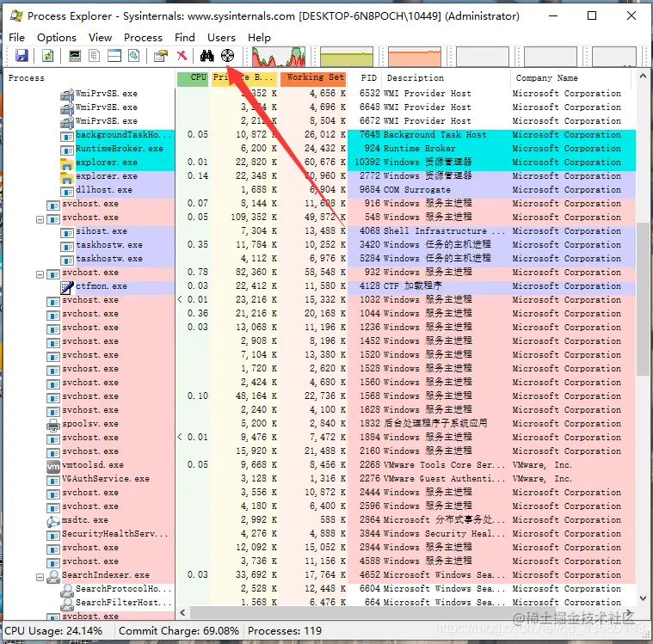
Task: Click the 'Shell Infrastructure ...' description
Action: [444, 231]
